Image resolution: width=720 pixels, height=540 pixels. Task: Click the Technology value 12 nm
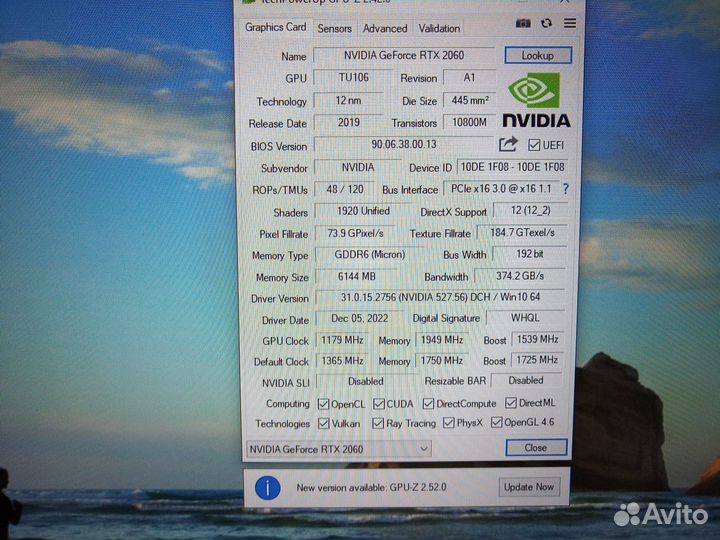[x=348, y=100]
